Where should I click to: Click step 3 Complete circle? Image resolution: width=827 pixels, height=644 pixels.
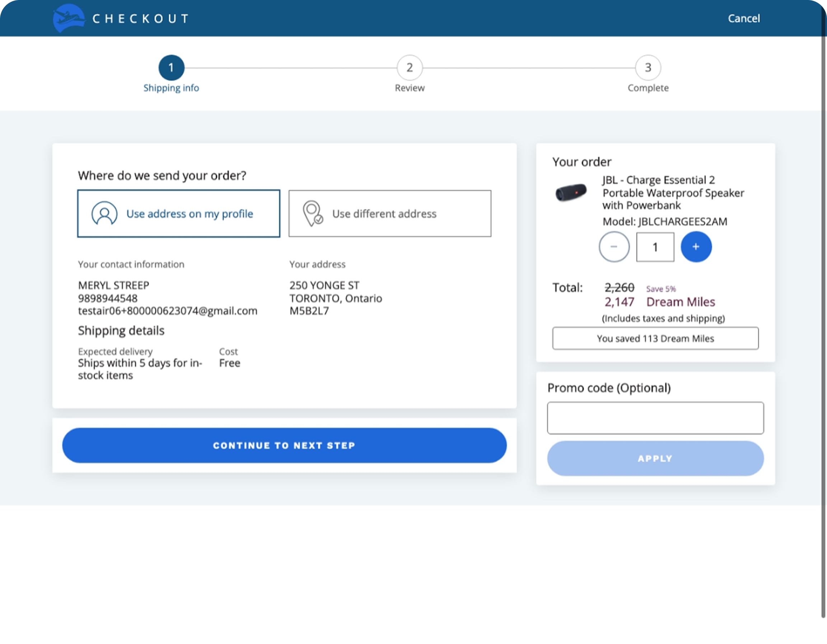coord(648,68)
